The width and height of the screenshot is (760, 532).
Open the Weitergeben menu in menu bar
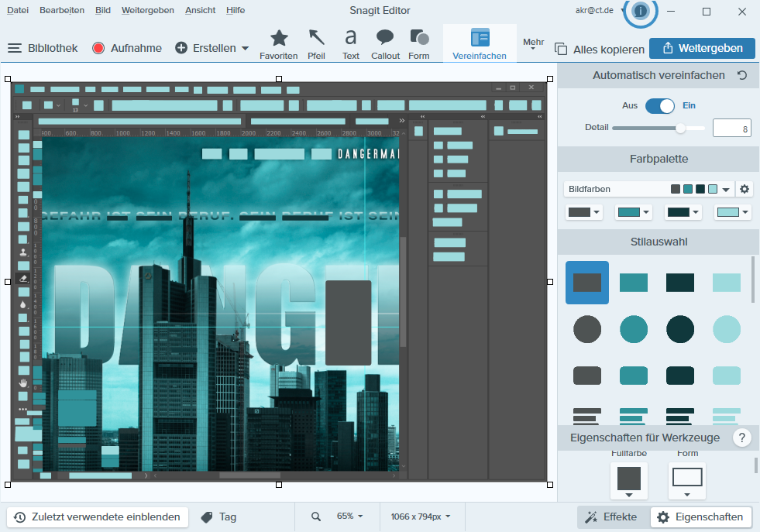tap(147, 10)
